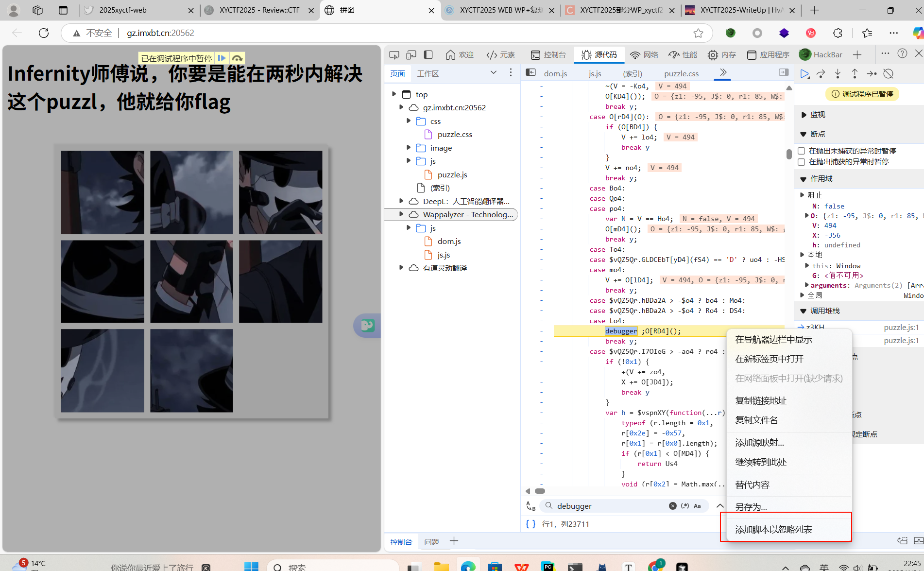Expand the DeepL extension node
This screenshot has width=924, height=571.
[x=401, y=201]
